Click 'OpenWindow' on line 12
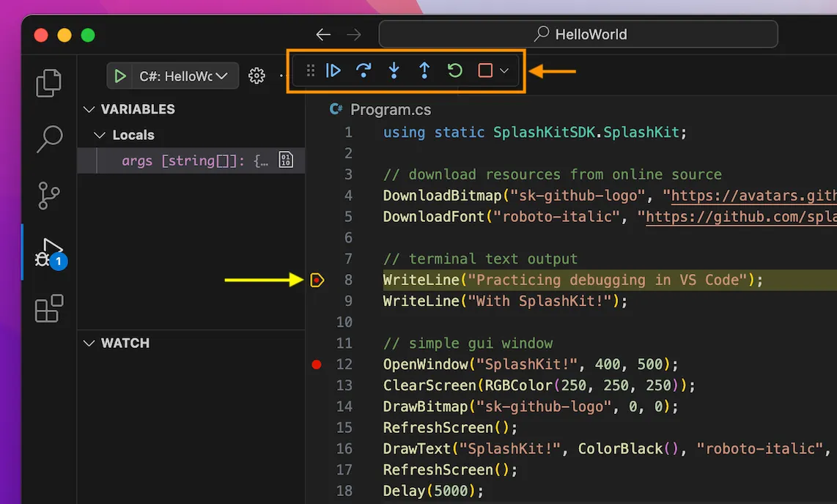This screenshot has height=504, width=837. point(425,364)
